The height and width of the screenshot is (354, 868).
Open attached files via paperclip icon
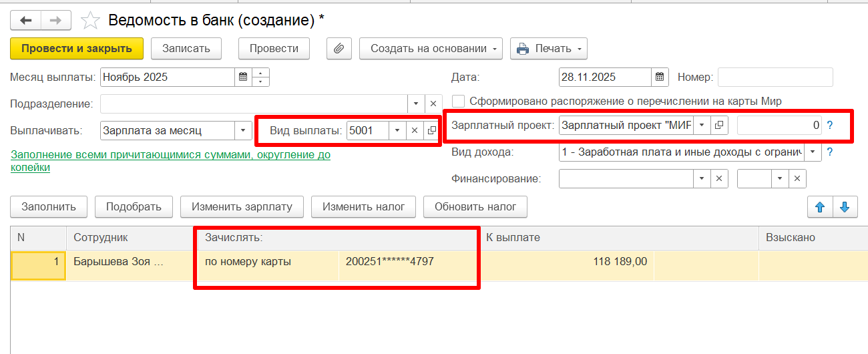tap(339, 48)
